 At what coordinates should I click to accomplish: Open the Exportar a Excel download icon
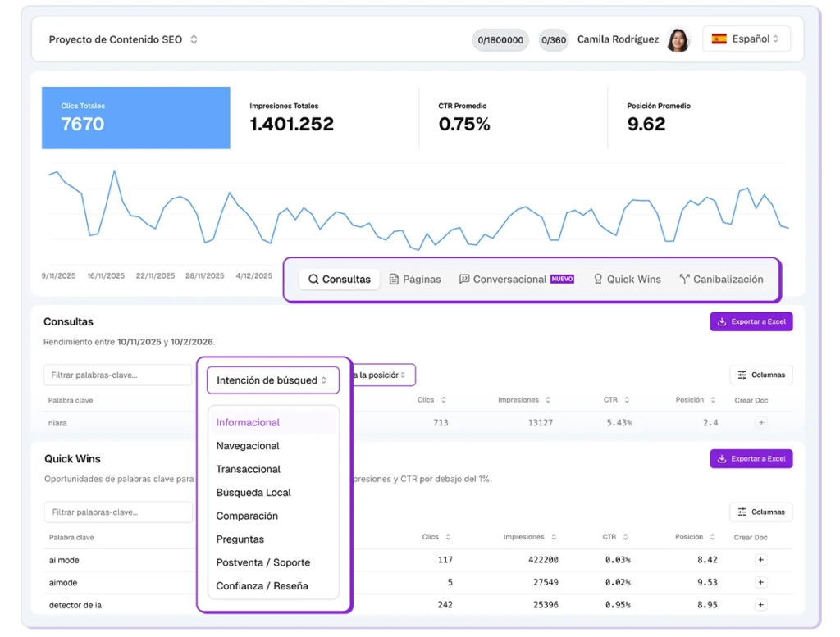tap(724, 321)
